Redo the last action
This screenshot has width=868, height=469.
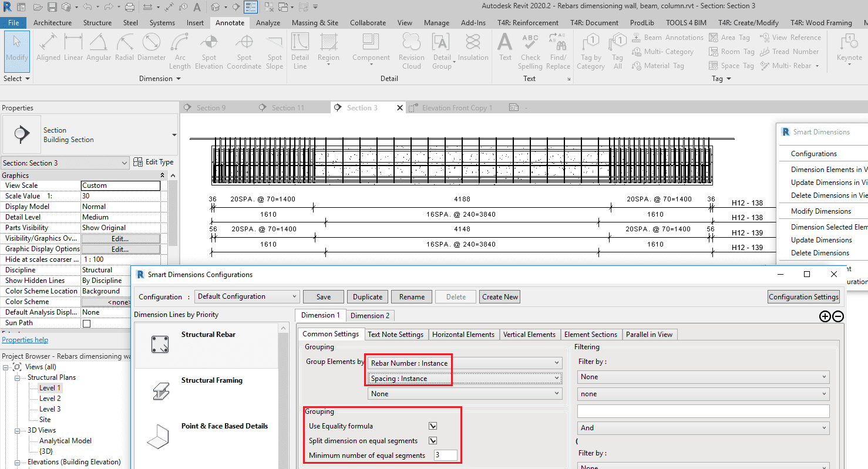tap(107, 7)
